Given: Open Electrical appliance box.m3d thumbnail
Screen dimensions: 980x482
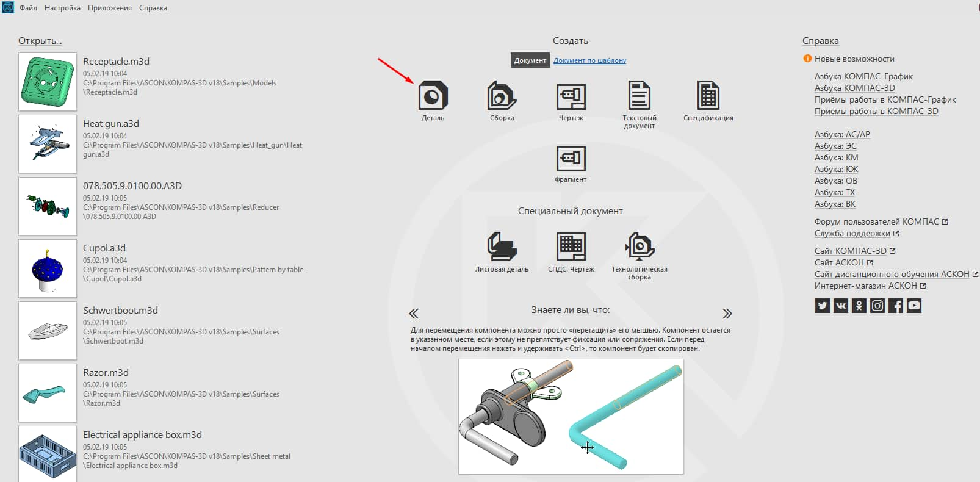Looking at the screenshot, I should point(48,454).
